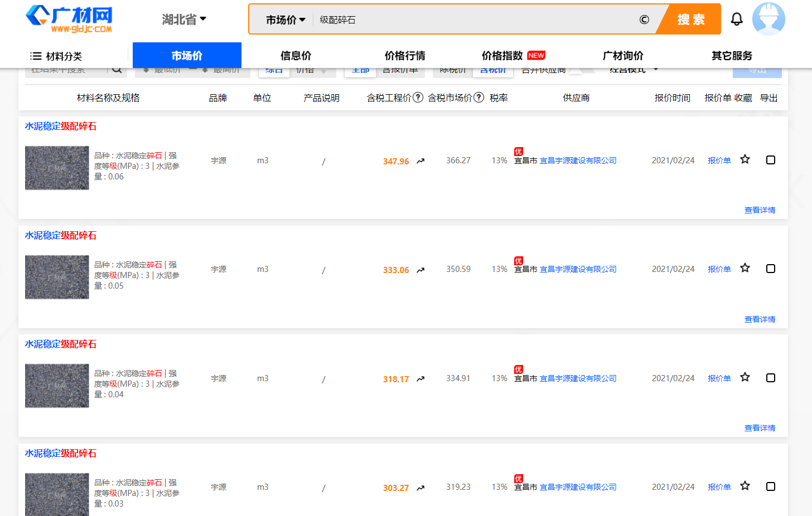Tick export checkbox for 347.96 row
This screenshot has height=516, width=812.
[771, 160]
